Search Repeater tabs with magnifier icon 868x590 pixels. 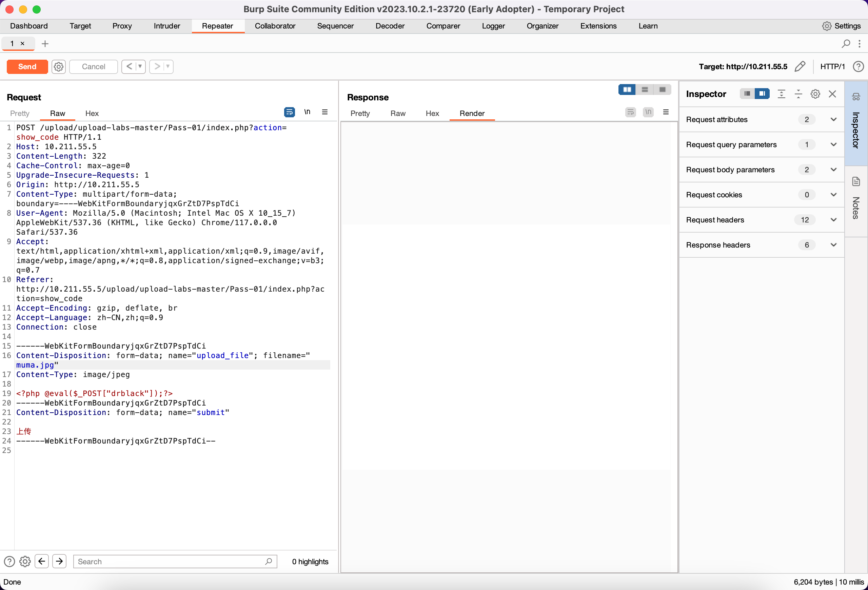[846, 44]
